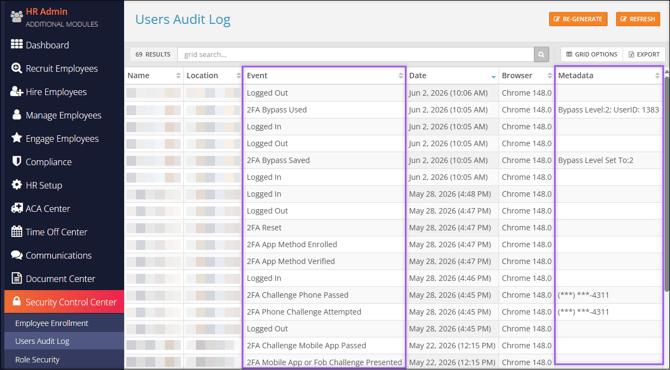Click the ACA Center ambulance icon

[17, 208]
